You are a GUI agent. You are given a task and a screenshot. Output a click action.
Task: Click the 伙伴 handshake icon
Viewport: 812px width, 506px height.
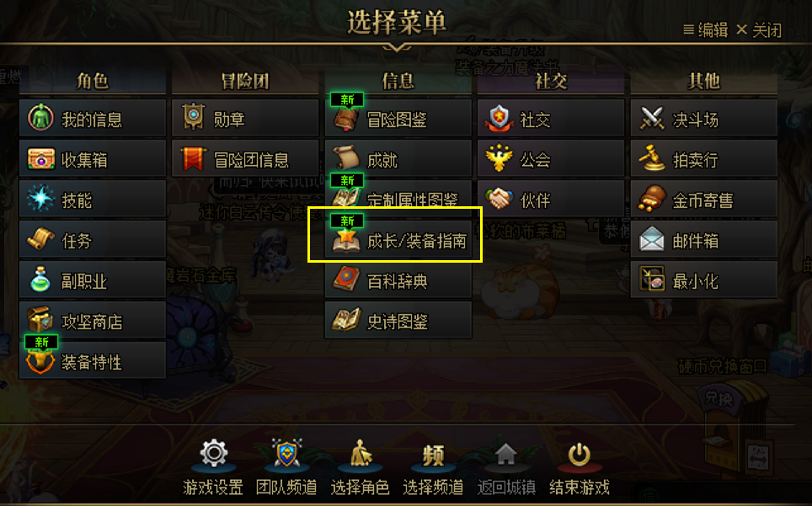[499, 199]
